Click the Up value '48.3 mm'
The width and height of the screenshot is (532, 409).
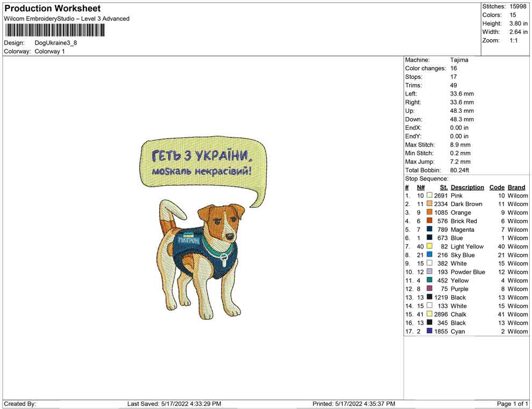462,111
